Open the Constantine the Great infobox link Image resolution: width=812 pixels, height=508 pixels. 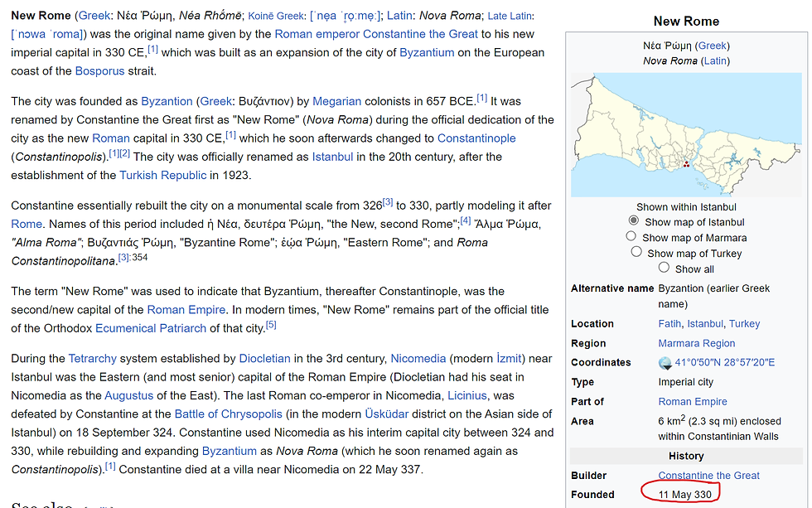(x=708, y=476)
